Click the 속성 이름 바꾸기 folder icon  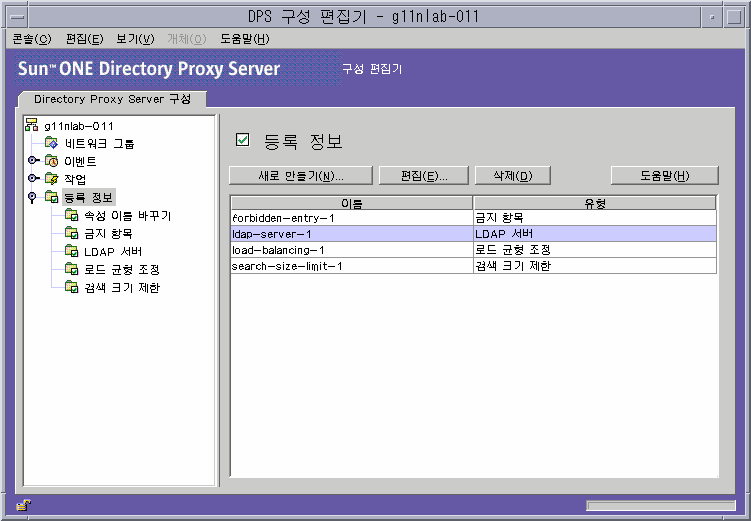click(71, 215)
